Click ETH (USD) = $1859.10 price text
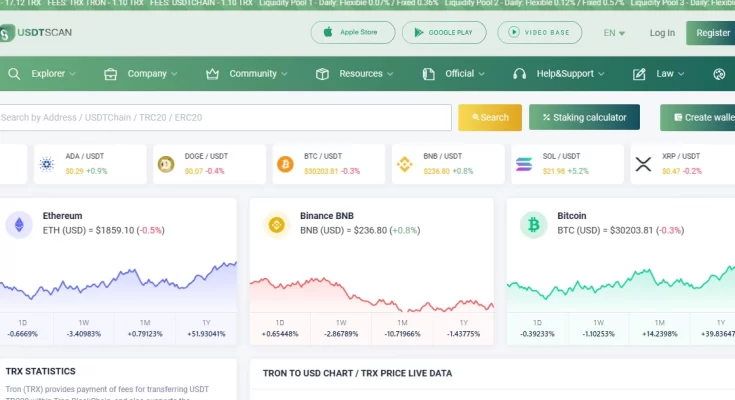The height and width of the screenshot is (400, 735). (104, 230)
